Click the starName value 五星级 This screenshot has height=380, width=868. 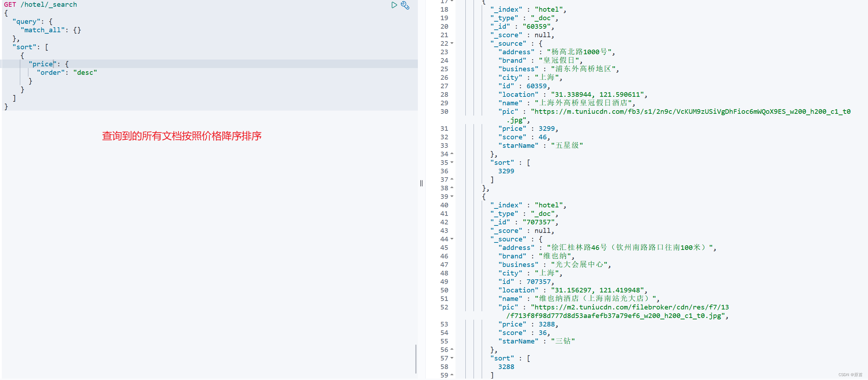pos(567,146)
